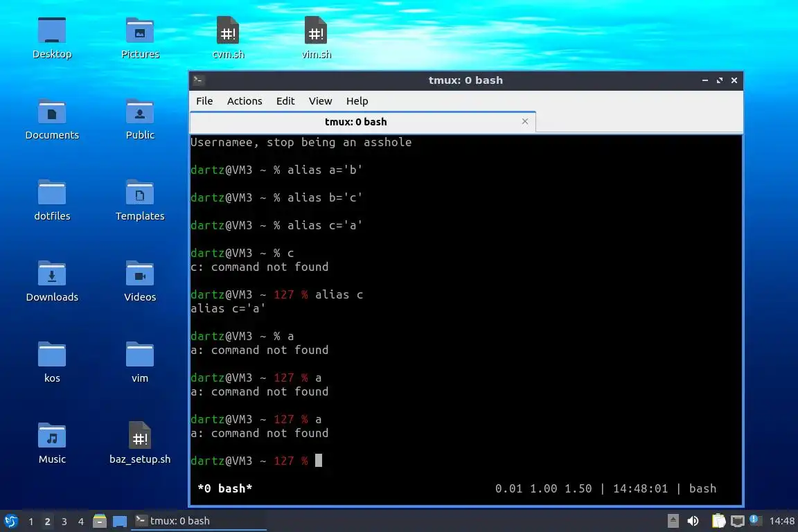Switch to workspace 4

point(80,522)
